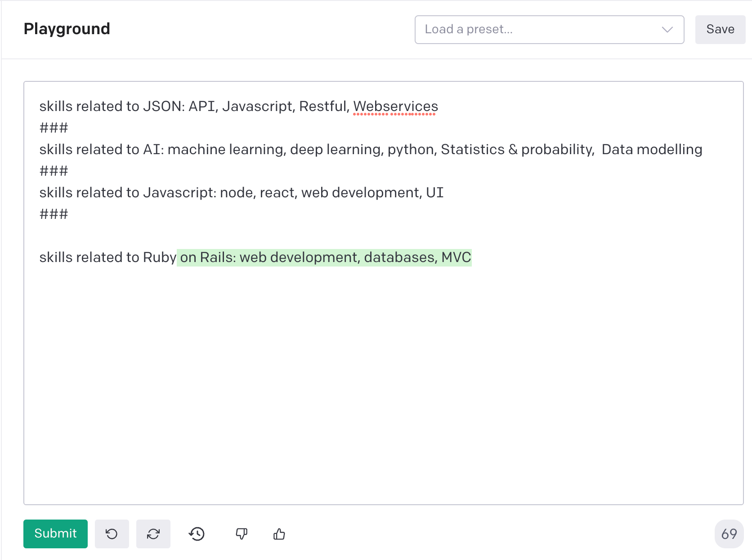Screen dimensions: 752x560
Task: Click the Playground heading
Action: tap(67, 29)
